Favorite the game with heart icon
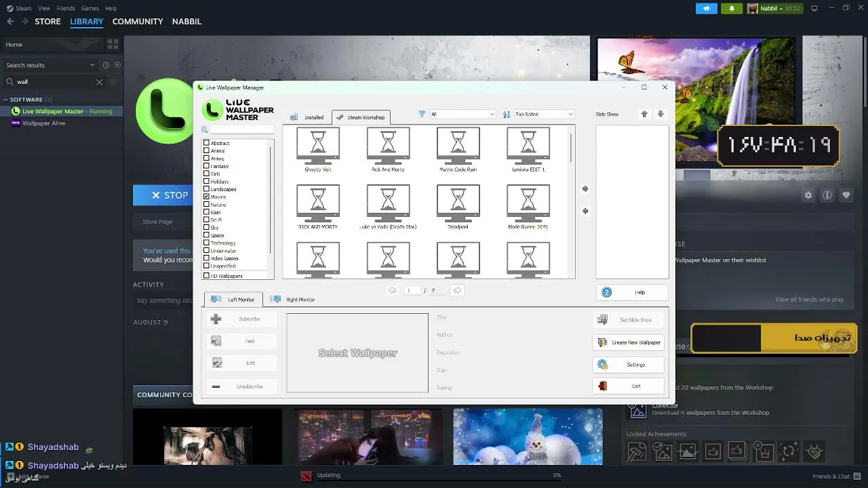 [846, 195]
